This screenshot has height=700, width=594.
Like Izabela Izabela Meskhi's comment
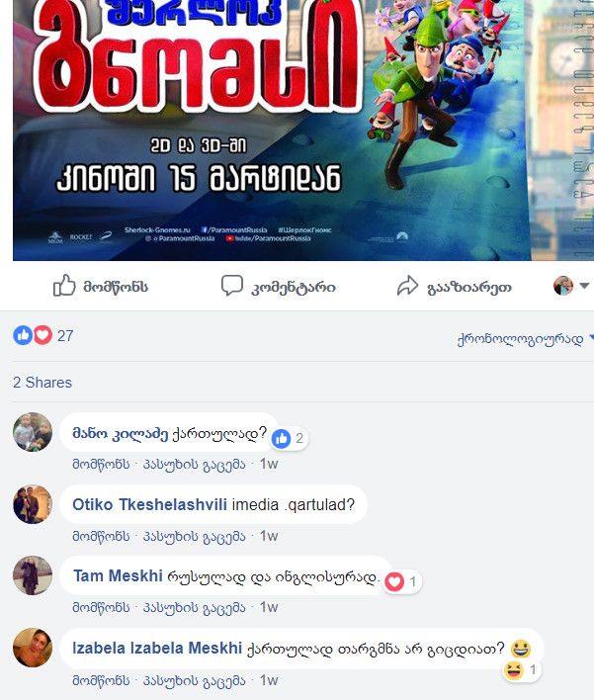[x=101, y=680]
